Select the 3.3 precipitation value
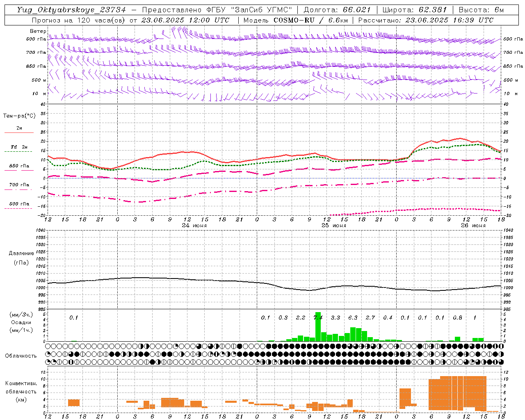Image resolution: width=525 pixels, height=420 pixels. pyautogui.click(x=336, y=317)
